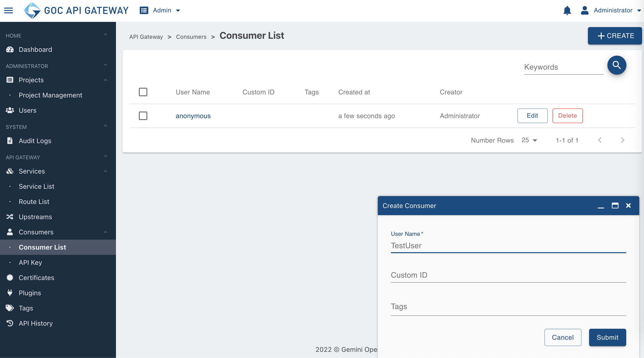Edit the anonymous consumer
This screenshot has width=644, height=358.
(532, 116)
